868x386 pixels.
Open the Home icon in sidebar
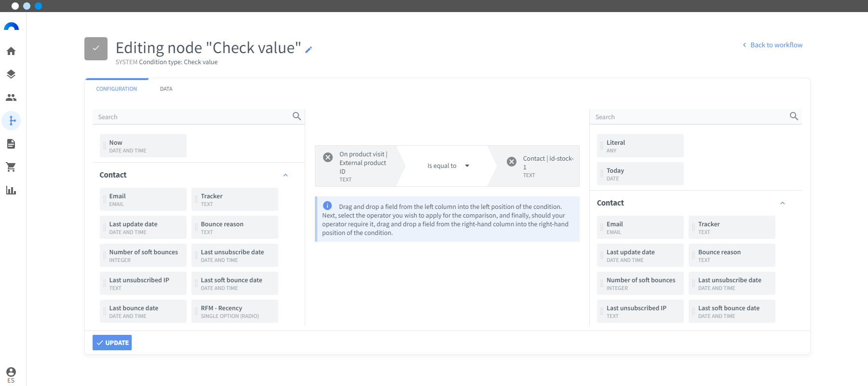(11, 51)
